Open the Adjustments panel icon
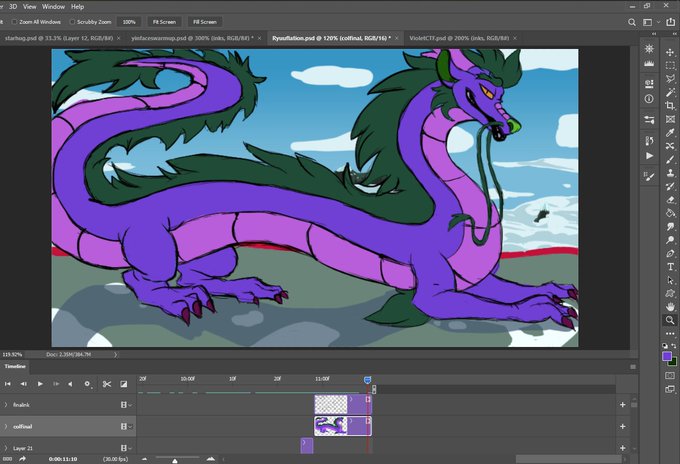Image resolution: width=680 pixels, height=464 pixels. click(649, 120)
